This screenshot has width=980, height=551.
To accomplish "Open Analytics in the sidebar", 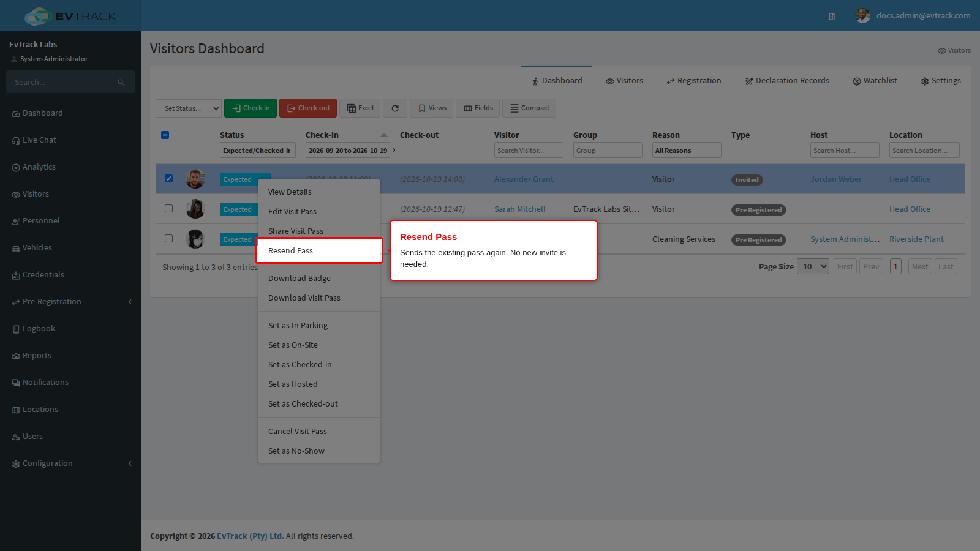I will [x=39, y=167].
